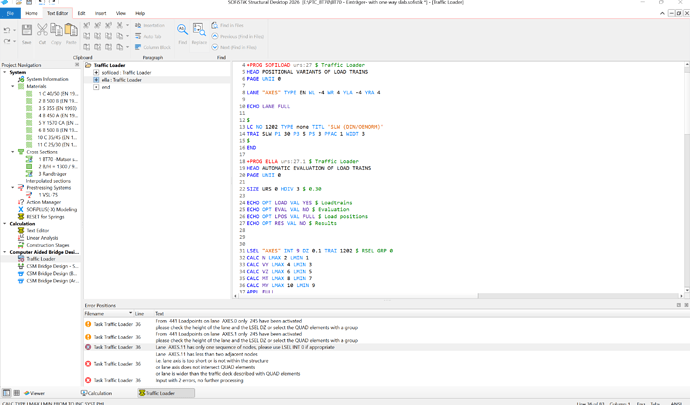Switch to the Home ribbon tab
The width and height of the screenshot is (690, 405).
(x=31, y=13)
